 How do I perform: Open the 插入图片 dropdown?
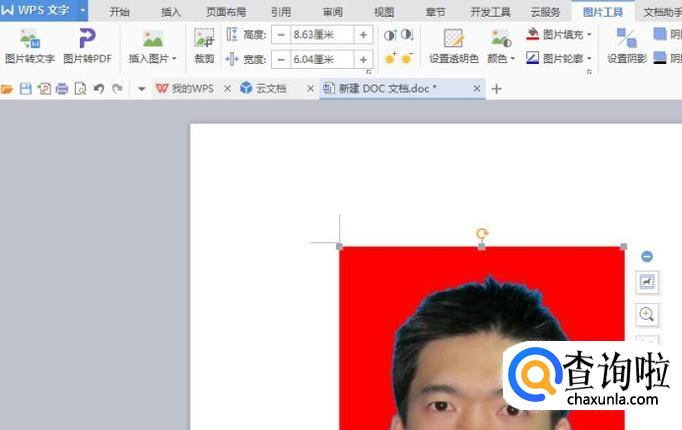153,59
